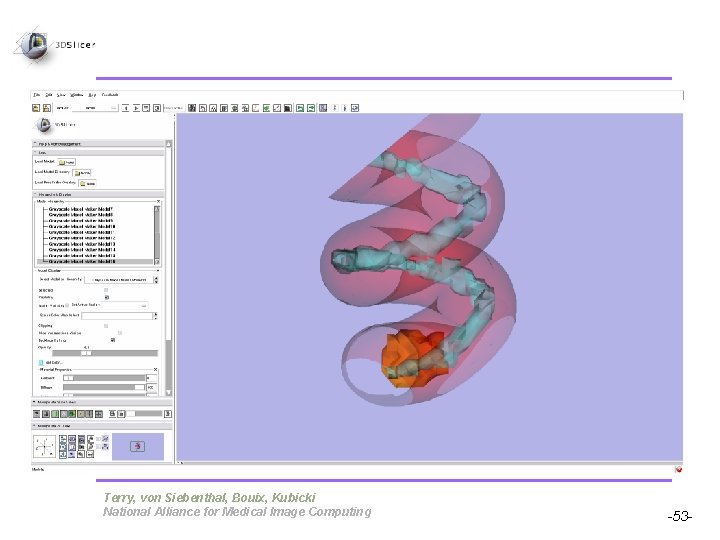Click the green Redo toolbar icon
Viewport: 720px width, 540px height.
point(311,108)
